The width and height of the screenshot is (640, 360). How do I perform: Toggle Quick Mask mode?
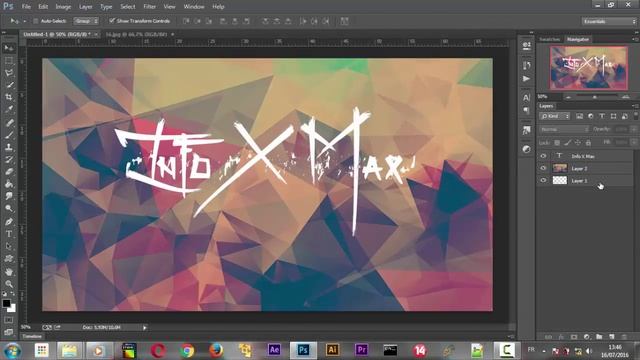click(9, 320)
